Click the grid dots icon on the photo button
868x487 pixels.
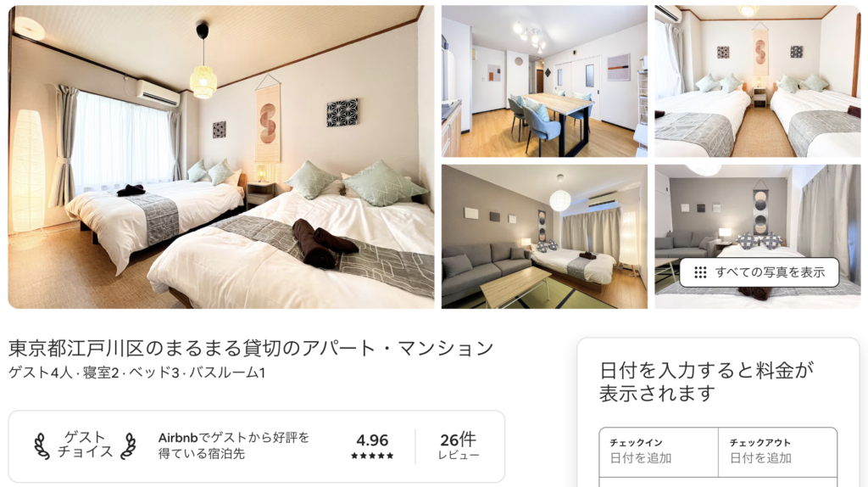tap(700, 272)
